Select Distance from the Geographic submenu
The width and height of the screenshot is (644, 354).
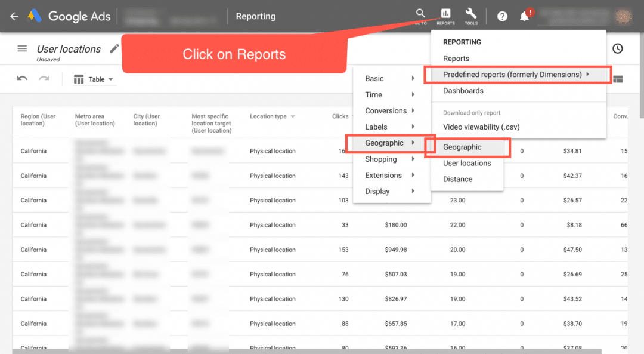(x=457, y=178)
